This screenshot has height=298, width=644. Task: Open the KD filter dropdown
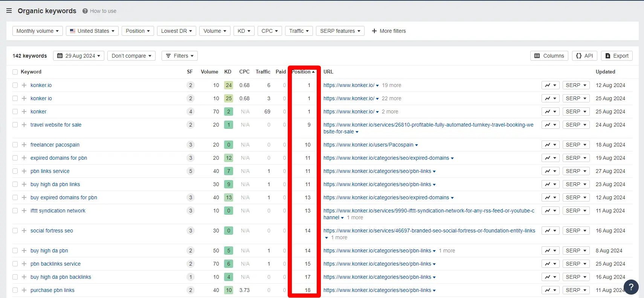244,31
